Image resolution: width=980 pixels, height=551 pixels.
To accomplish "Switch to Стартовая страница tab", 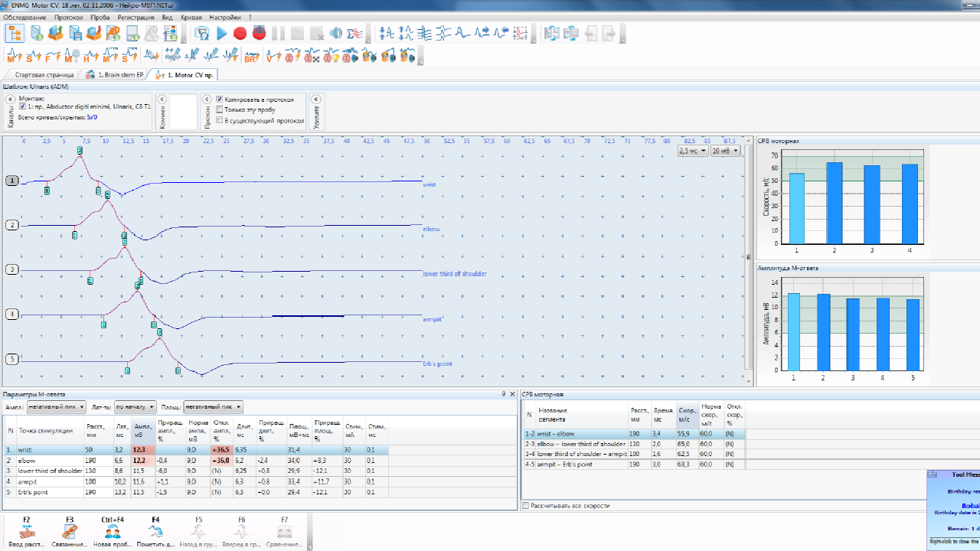I will (40, 75).
